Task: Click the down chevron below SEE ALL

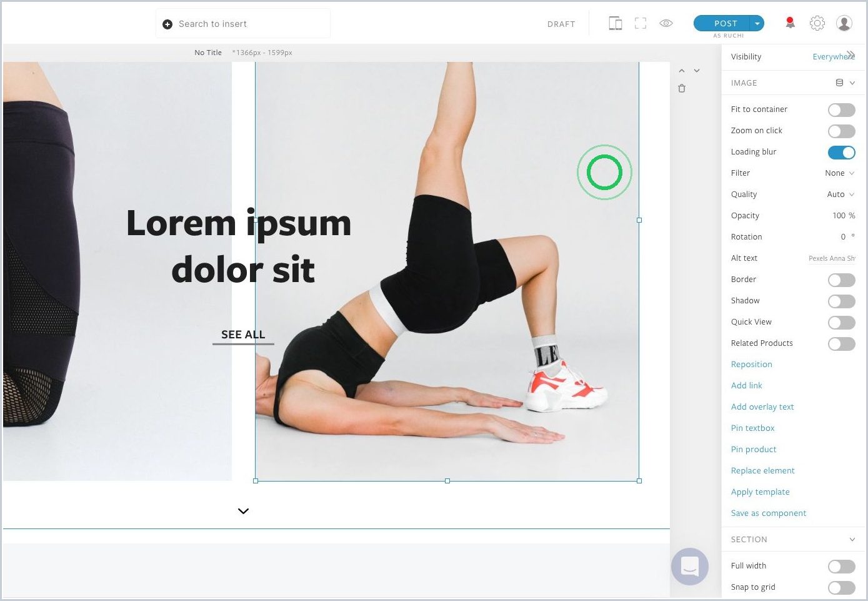Action: coord(244,511)
